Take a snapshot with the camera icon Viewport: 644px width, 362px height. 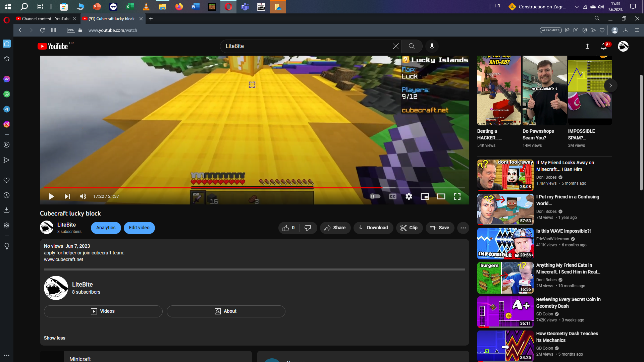pyautogui.click(x=576, y=30)
